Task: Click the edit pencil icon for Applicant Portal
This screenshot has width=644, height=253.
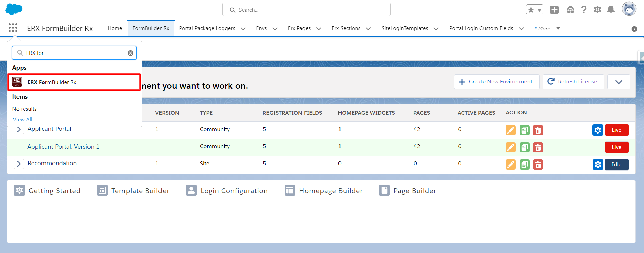Action: click(510, 130)
